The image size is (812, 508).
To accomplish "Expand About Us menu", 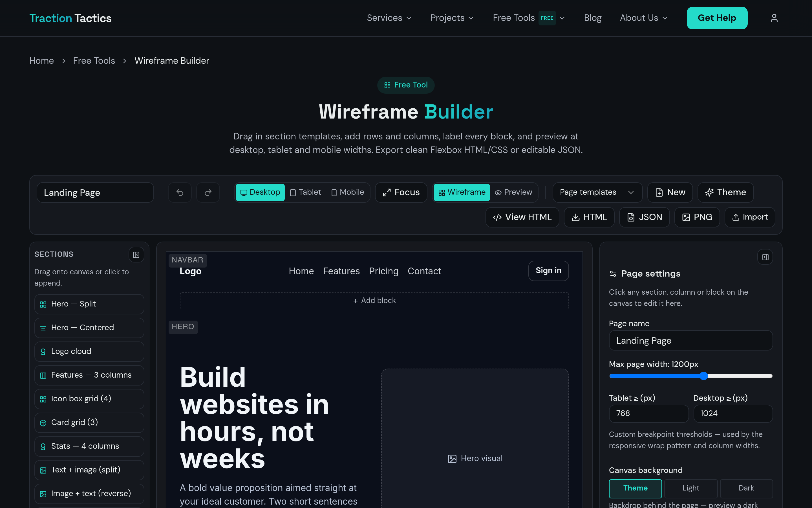I will click(x=643, y=18).
